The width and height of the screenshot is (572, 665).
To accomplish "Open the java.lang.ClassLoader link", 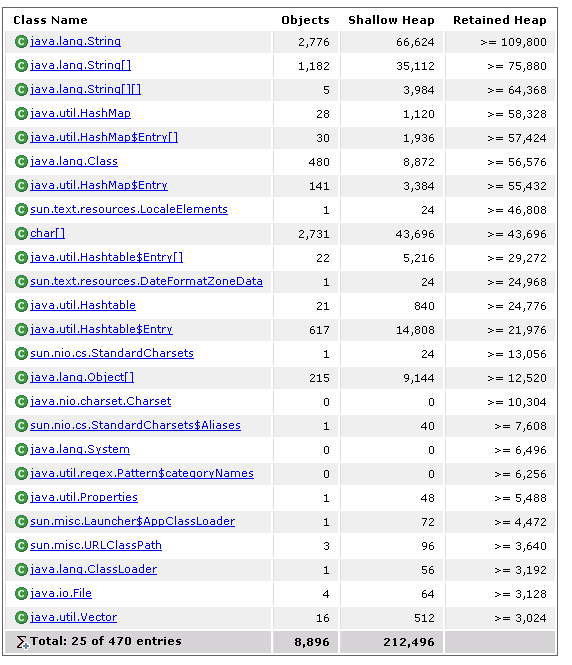I will 93,569.
